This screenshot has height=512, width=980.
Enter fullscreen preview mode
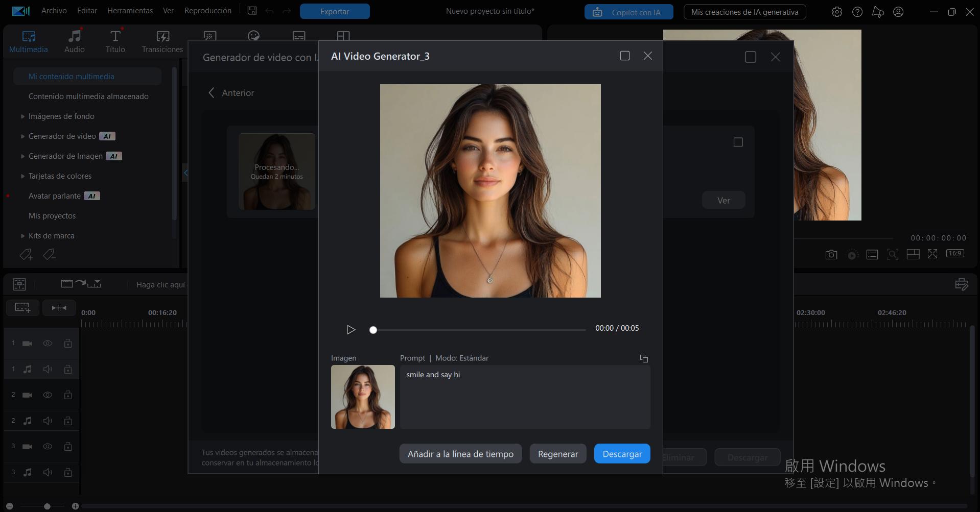pos(934,254)
